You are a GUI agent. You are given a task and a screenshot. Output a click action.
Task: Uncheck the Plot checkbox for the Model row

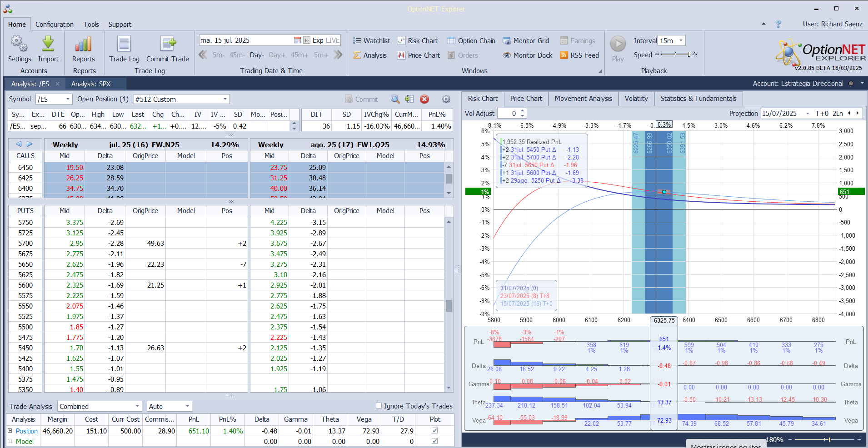(434, 441)
